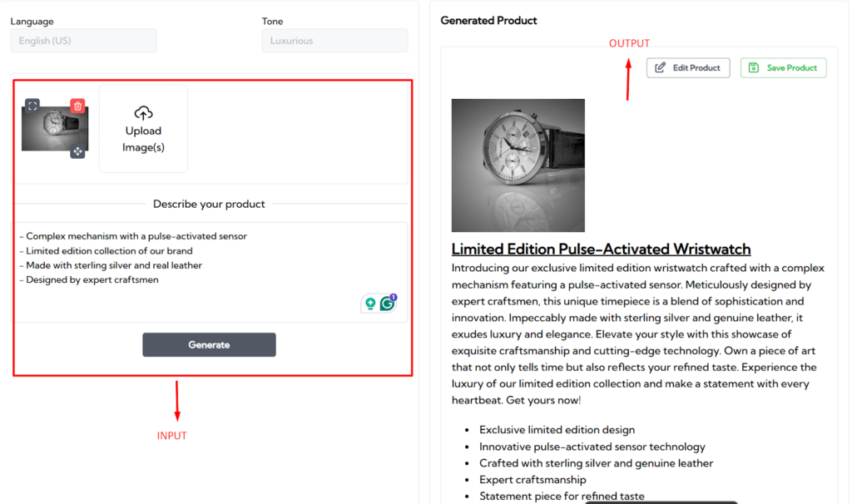Viewport: 852px width, 504px height.
Task: Click the Edit Product button
Action: (688, 67)
